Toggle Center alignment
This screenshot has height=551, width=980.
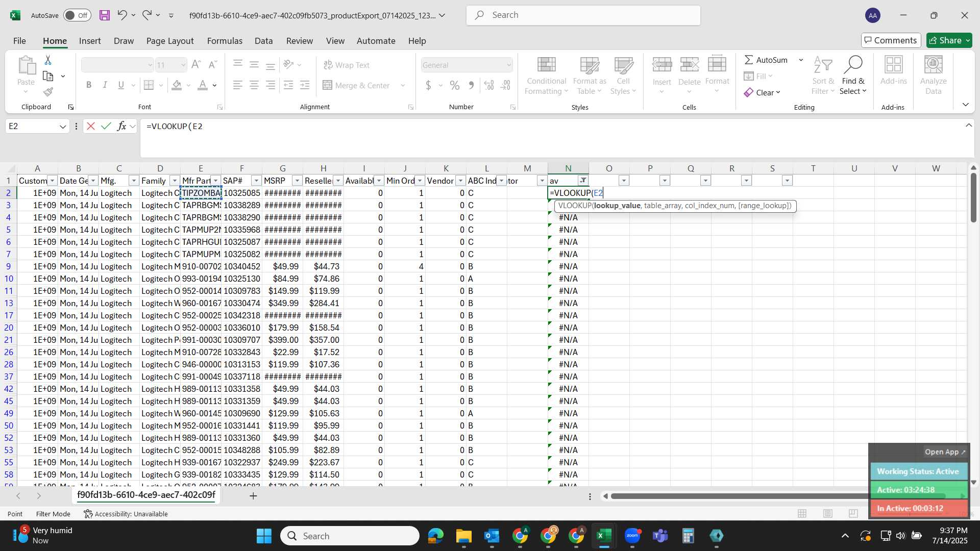(254, 85)
